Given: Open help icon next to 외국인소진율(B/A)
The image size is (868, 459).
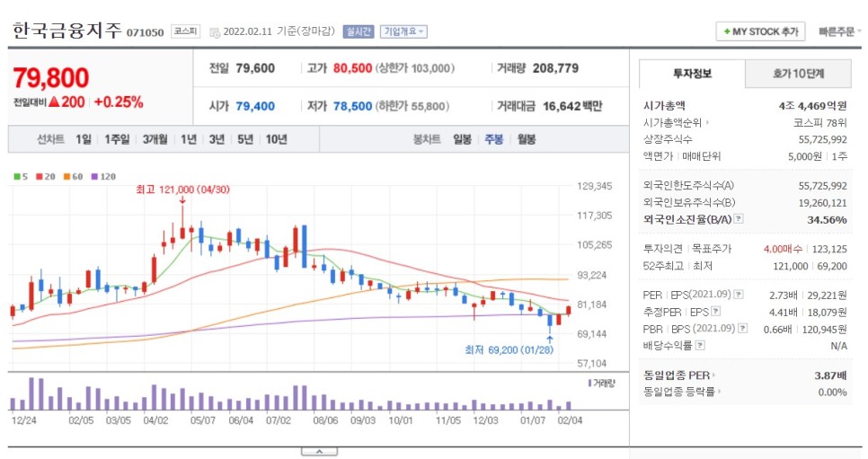Looking at the screenshot, I should [x=739, y=219].
